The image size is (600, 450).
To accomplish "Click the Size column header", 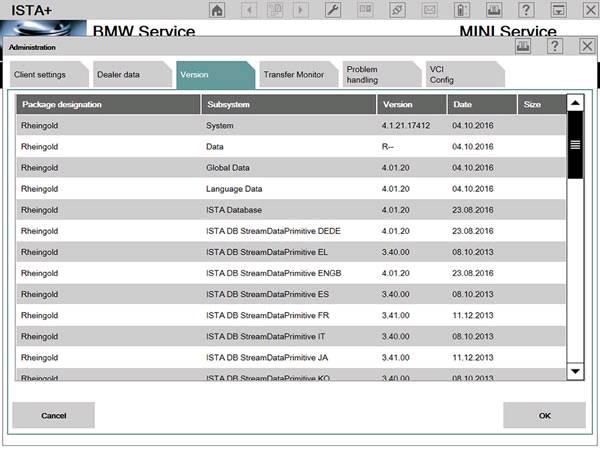I will [542, 104].
